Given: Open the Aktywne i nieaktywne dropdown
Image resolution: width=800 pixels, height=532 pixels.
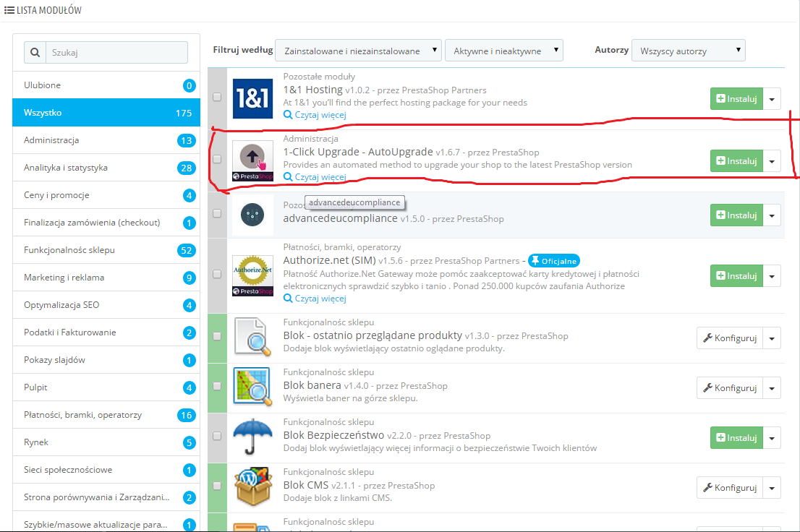Looking at the screenshot, I should pyautogui.click(x=504, y=51).
